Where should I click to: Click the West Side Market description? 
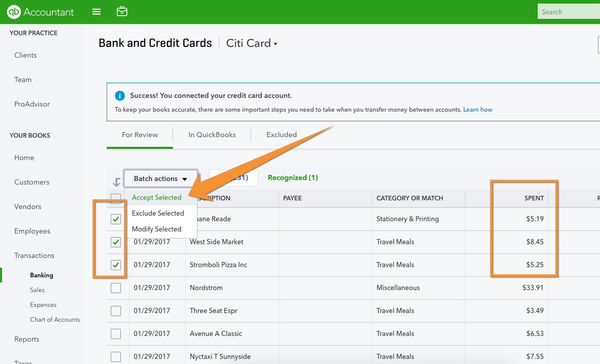coord(216,242)
